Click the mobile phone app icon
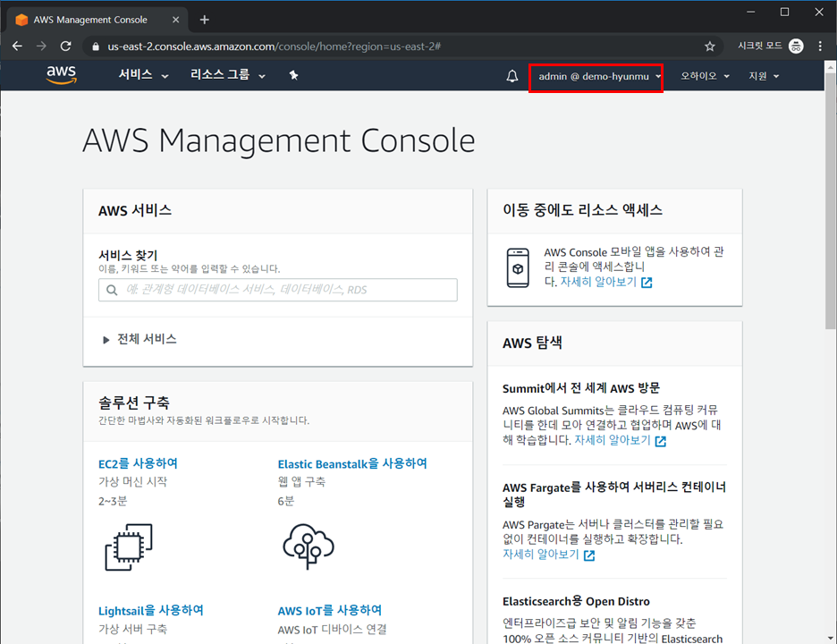This screenshot has width=837, height=644. [518, 268]
